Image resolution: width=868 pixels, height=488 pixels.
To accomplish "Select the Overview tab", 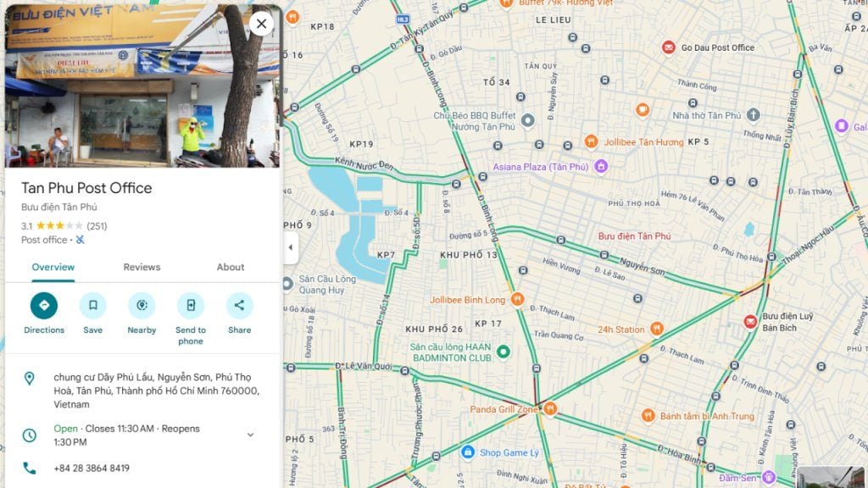I will pos(53,267).
